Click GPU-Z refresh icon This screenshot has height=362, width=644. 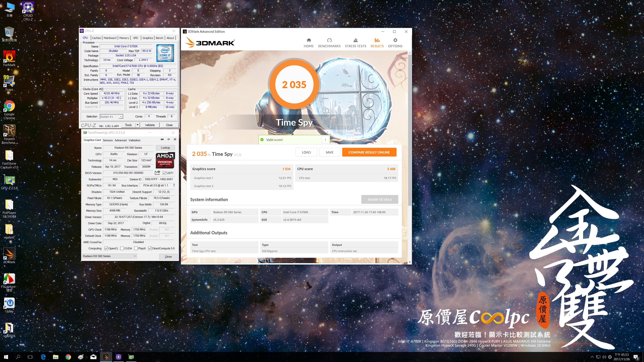click(x=169, y=139)
